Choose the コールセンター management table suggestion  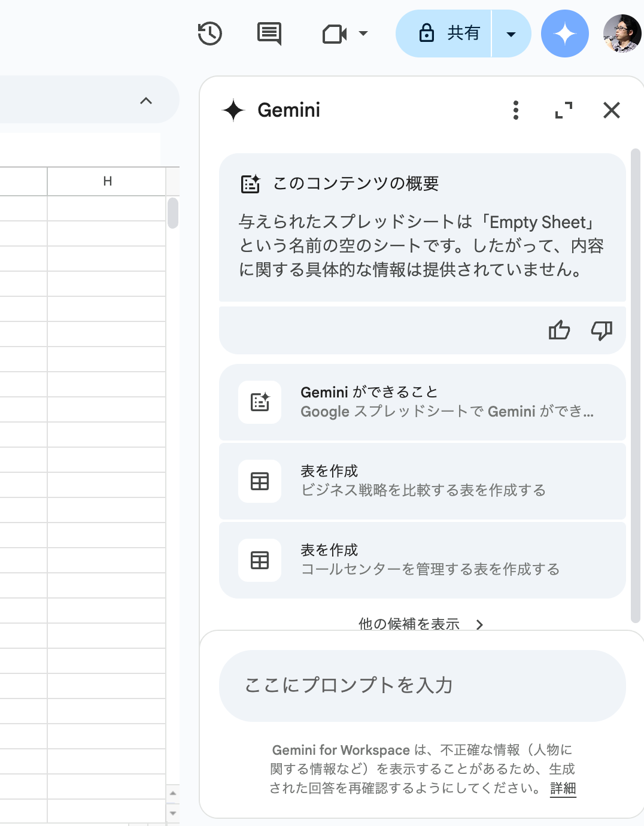pyautogui.click(x=423, y=560)
